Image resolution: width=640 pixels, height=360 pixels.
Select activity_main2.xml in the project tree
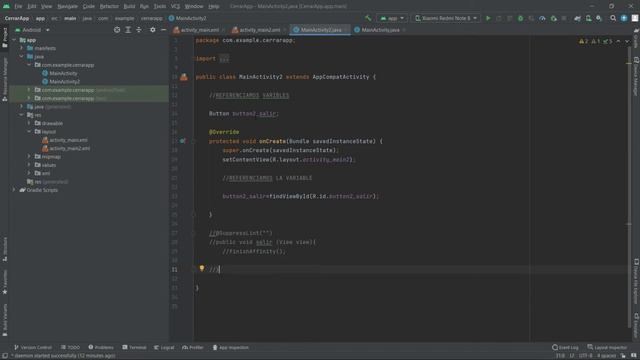pos(66,148)
